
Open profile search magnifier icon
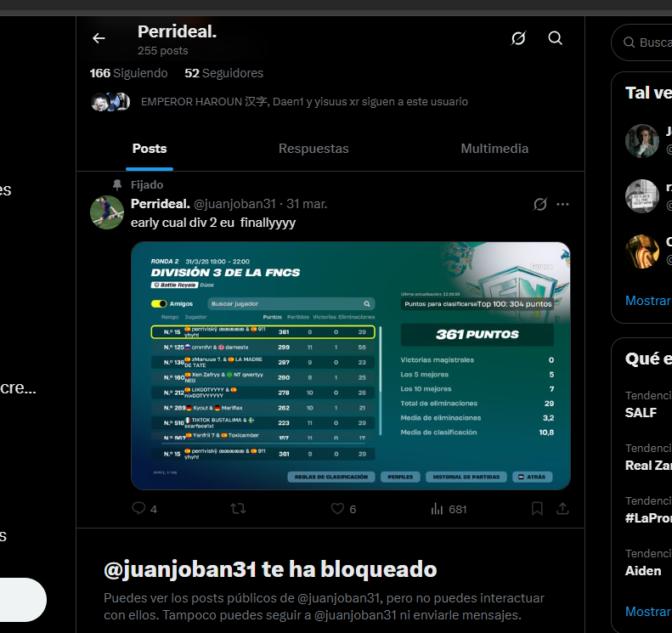(555, 38)
